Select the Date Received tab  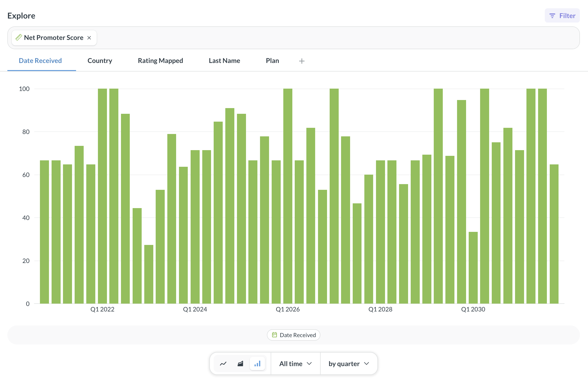tap(40, 61)
